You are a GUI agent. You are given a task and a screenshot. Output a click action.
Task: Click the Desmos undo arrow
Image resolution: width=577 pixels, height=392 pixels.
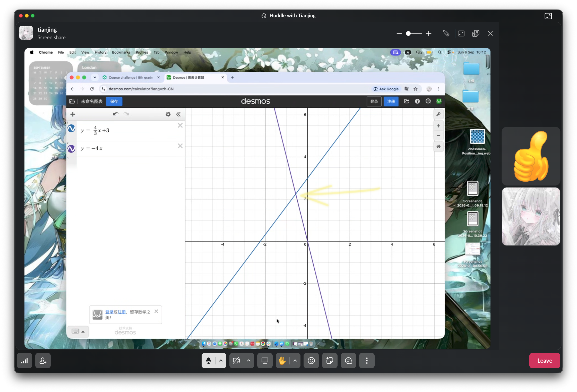pos(116,114)
